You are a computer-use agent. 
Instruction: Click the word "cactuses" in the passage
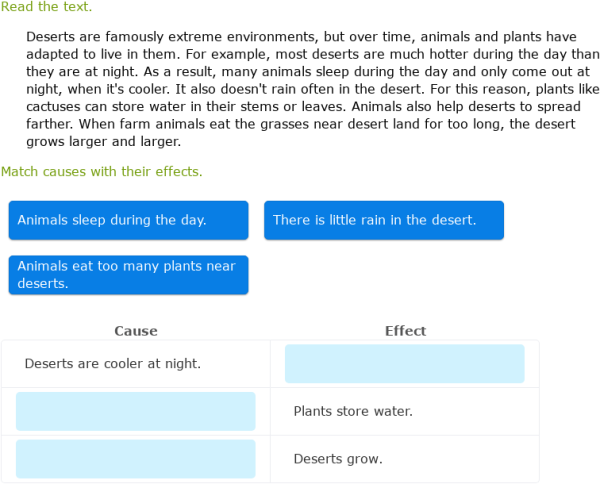(54, 107)
